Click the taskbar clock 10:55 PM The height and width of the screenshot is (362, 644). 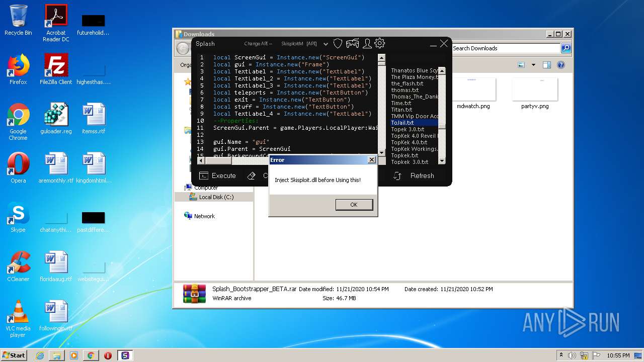point(618,355)
